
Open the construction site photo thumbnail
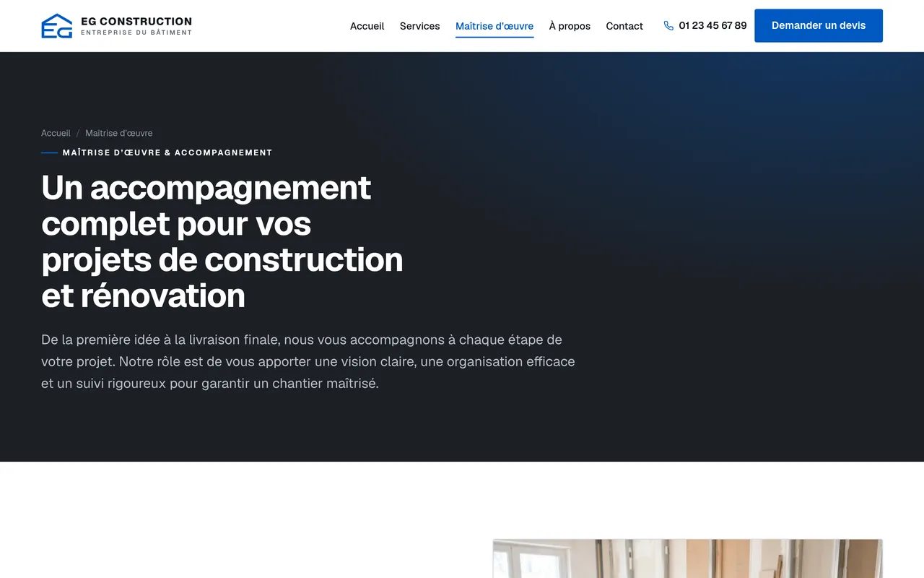click(x=687, y=558)
